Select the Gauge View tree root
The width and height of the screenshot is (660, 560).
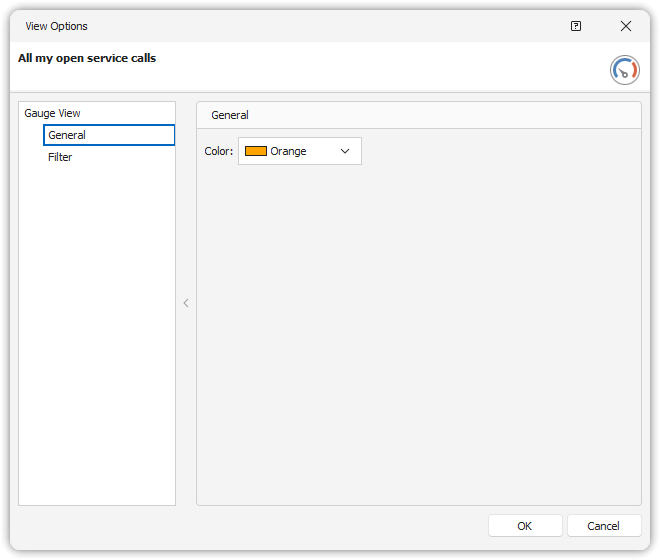click(x=52, y=113)
